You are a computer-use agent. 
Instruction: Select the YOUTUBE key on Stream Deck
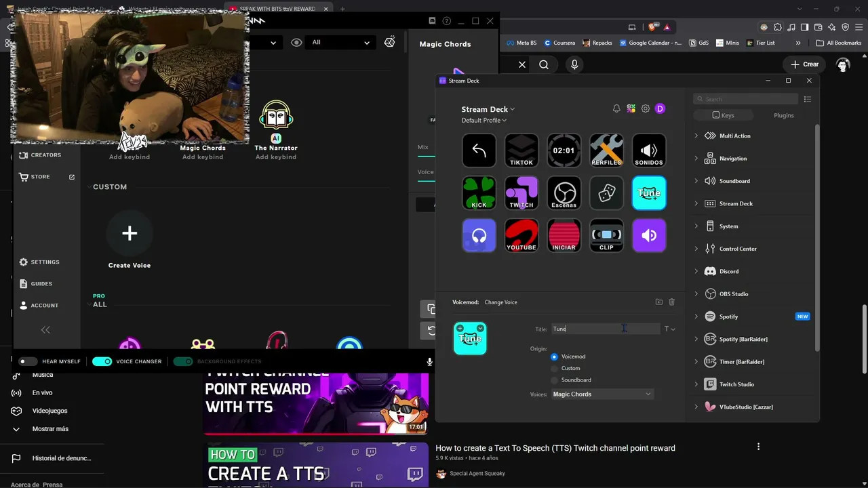point(521,235)
